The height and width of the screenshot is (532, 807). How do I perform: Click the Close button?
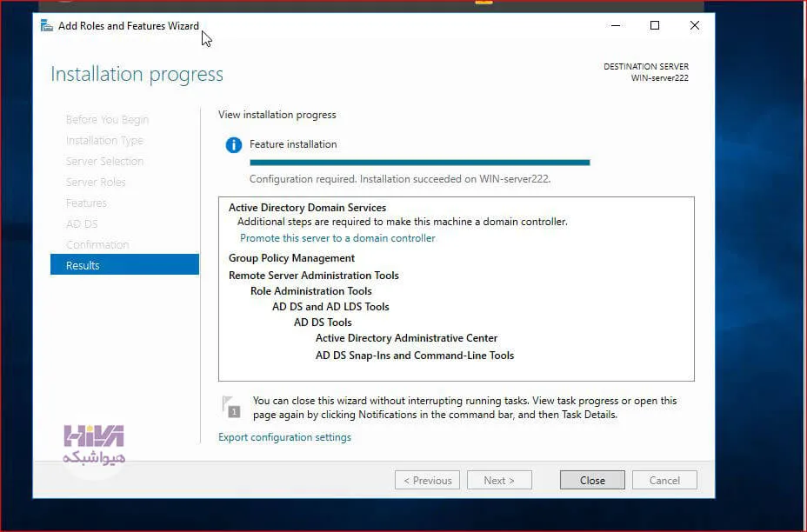pyautogui.click(x=592, y=480)
